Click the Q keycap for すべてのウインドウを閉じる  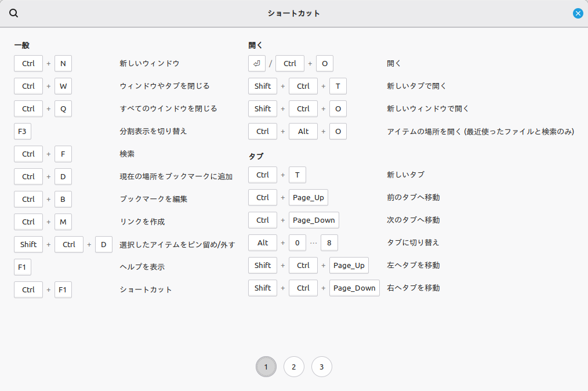pos(63,108)
